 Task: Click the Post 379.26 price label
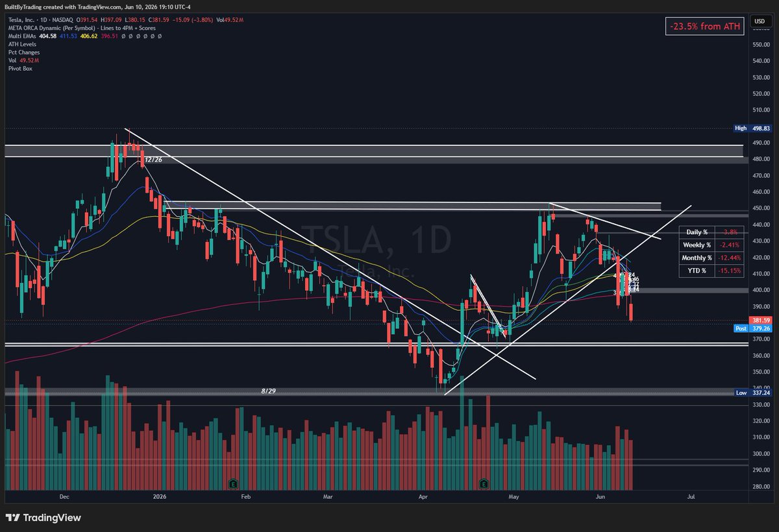coord(752,328)
